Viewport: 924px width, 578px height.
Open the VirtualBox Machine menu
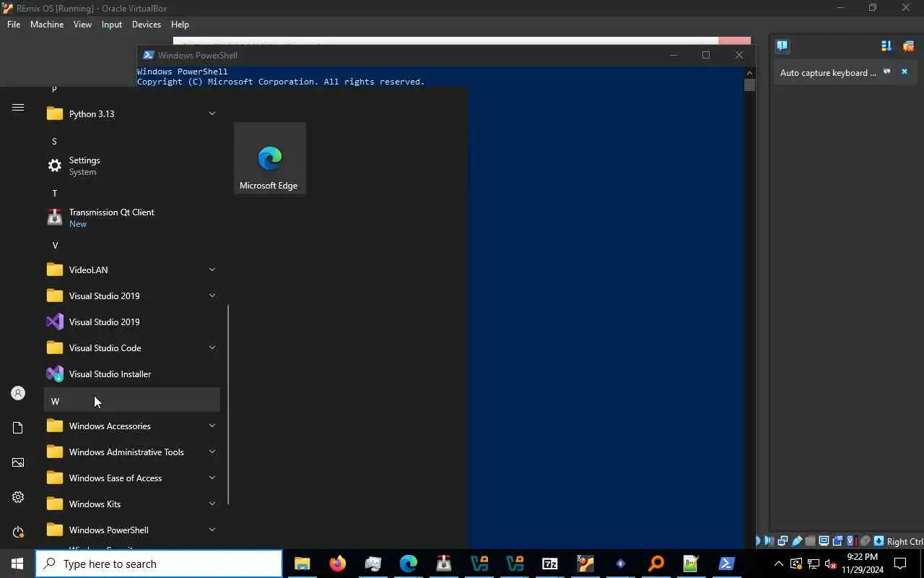click(x=47, y=24)
